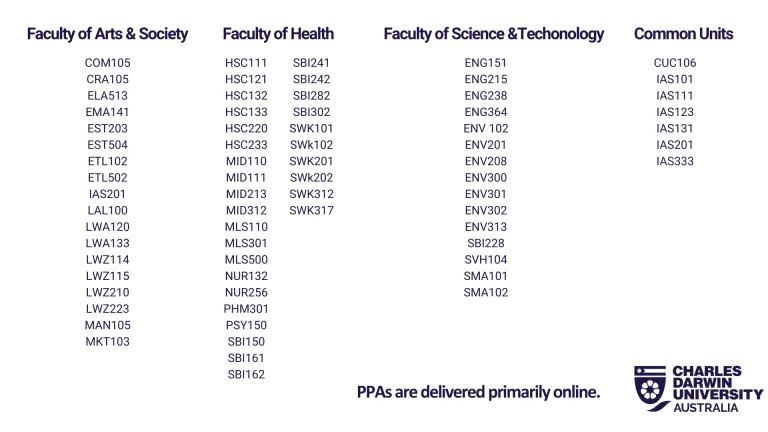This screenshot has height=432, width=768.
Task: Click the Charles Darwin University shield logo
Action: pos(650,388)
